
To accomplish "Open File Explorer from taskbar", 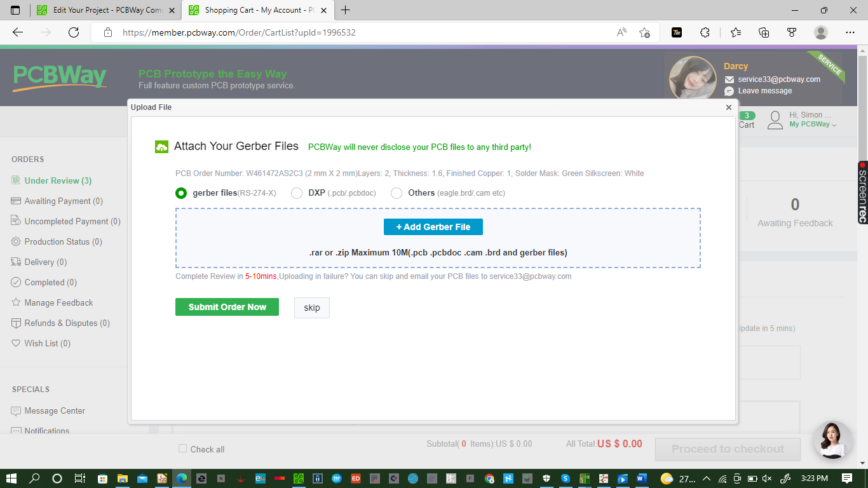I will [x=122, y=478].
